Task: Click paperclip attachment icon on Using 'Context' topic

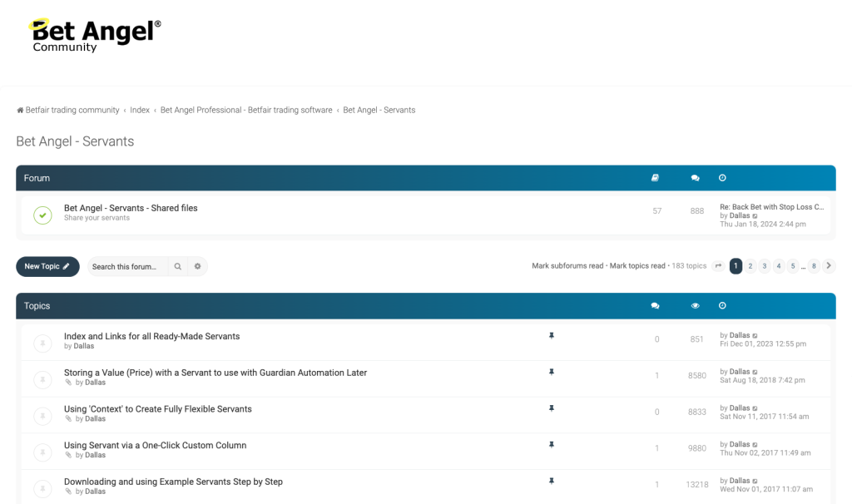Action: click(68, 418)
